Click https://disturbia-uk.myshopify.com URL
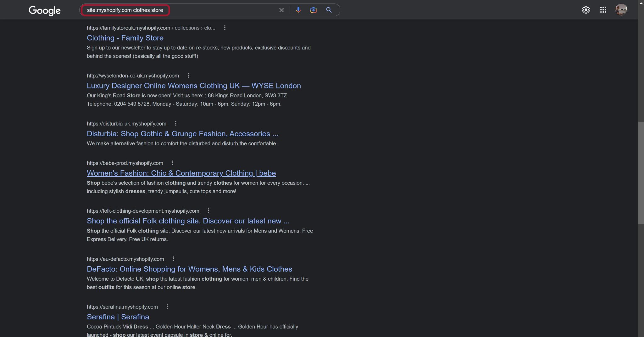This screenshot has width=644, height=337. pos(126,124)
